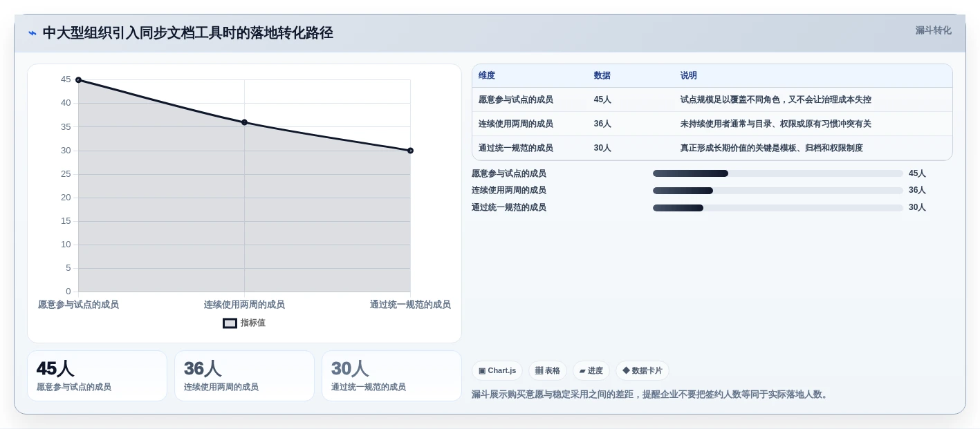
Task: Click the 45人 table data cell
Action: point(602,100)
